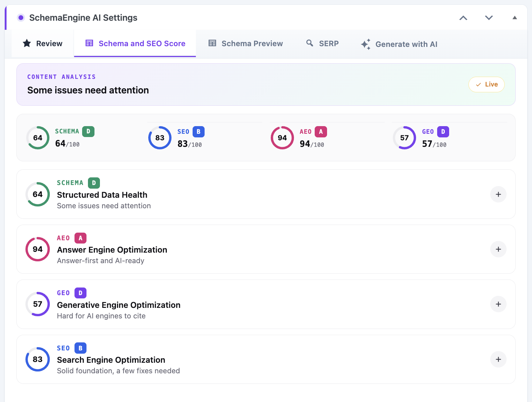
Task: Click the Generative Engine Optimization title
Action: [x=119, y=305]
